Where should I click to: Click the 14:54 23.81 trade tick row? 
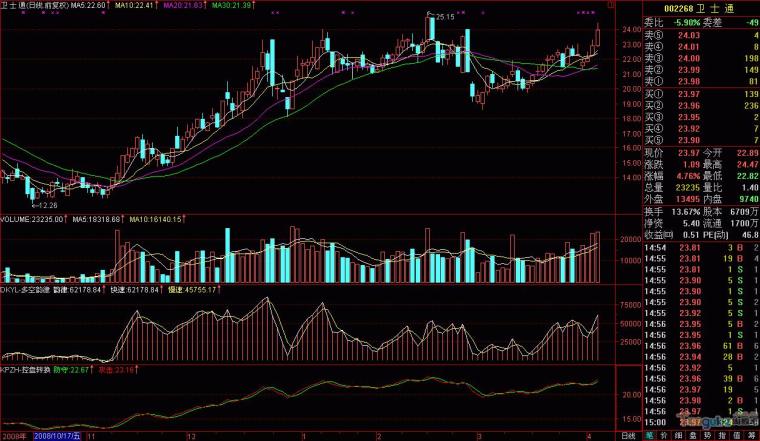701,248
